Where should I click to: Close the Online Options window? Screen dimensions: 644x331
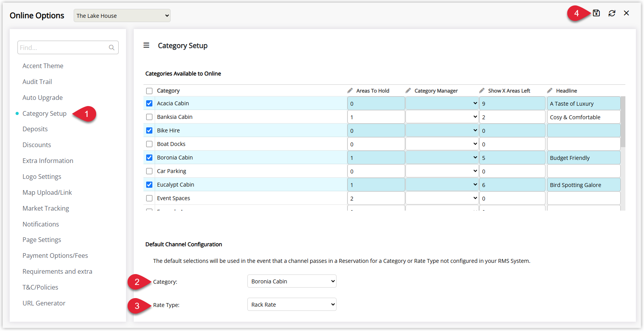tap(626, 13)
